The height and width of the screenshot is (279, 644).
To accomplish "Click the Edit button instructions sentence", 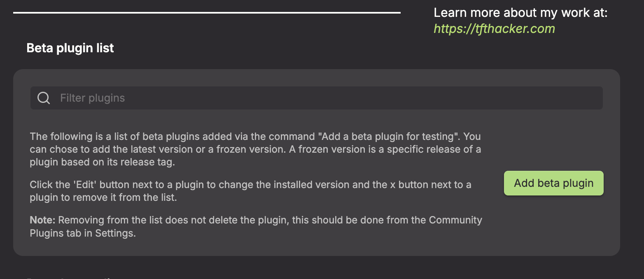I will pyautogui.click(x=250, y=191).
